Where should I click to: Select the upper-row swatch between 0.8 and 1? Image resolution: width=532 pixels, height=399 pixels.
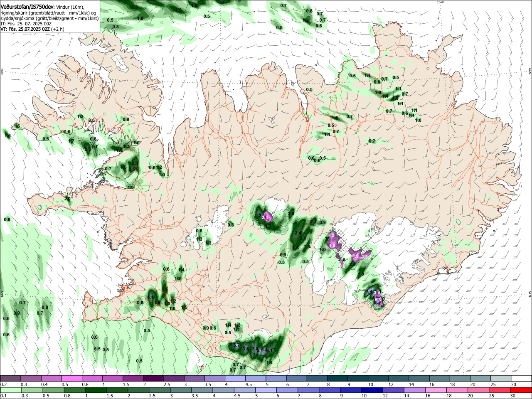(x=92, y=378)
